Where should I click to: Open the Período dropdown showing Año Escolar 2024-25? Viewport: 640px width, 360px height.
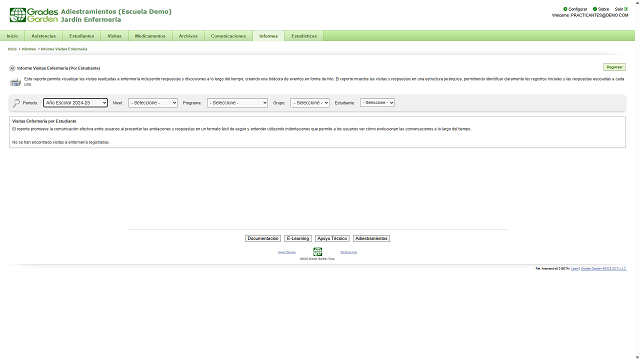tap(76, 103)
